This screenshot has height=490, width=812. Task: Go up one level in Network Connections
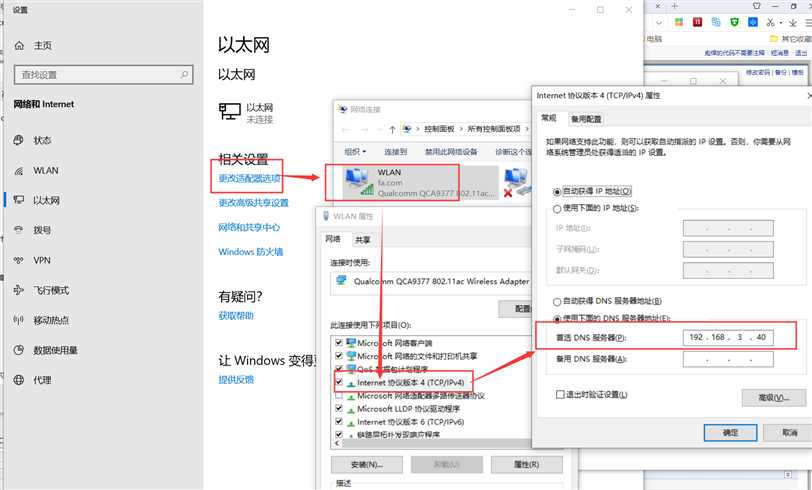[x=392, y=129]
